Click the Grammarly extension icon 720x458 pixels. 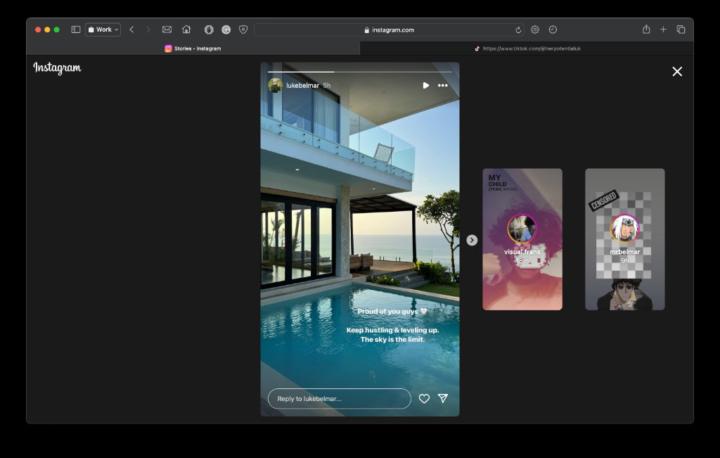[226, 29]
